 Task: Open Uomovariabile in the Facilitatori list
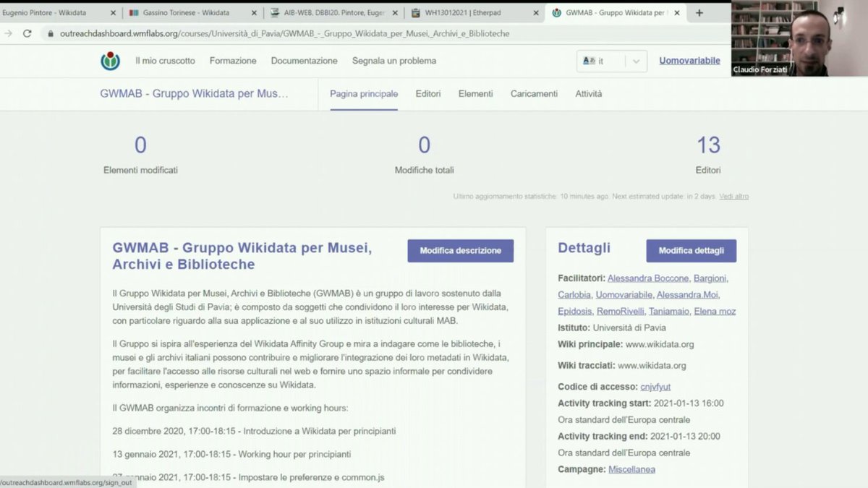[624, 295]
